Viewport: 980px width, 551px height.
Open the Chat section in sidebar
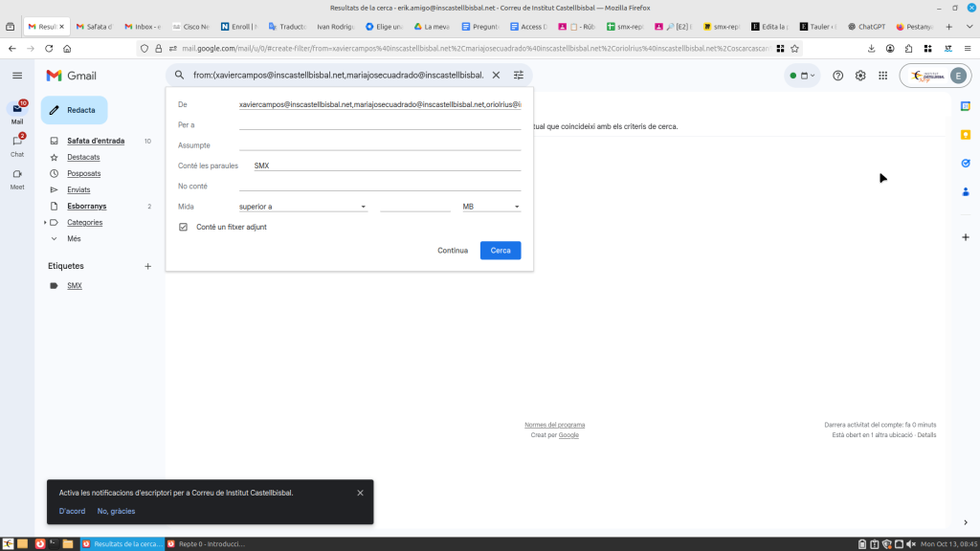pyautogui.click(x=17, y=143)
